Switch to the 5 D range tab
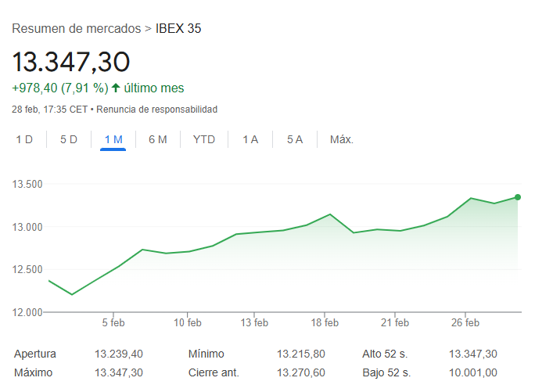This screenshot has width=535, height=392. (x=69, y=139)
